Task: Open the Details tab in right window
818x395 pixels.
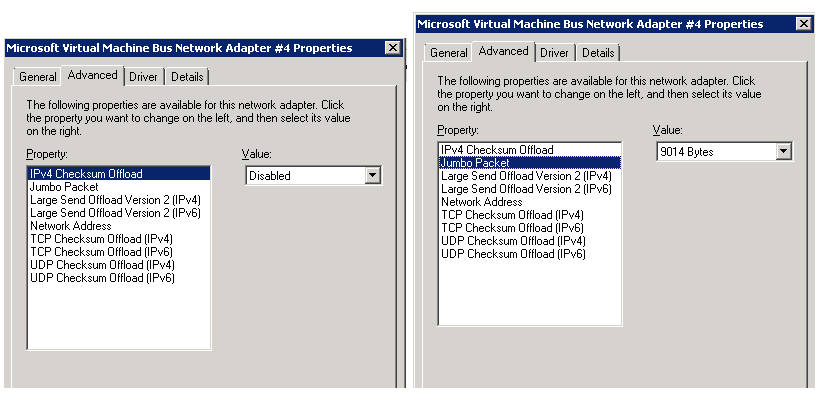Action: tap(598, 53)
